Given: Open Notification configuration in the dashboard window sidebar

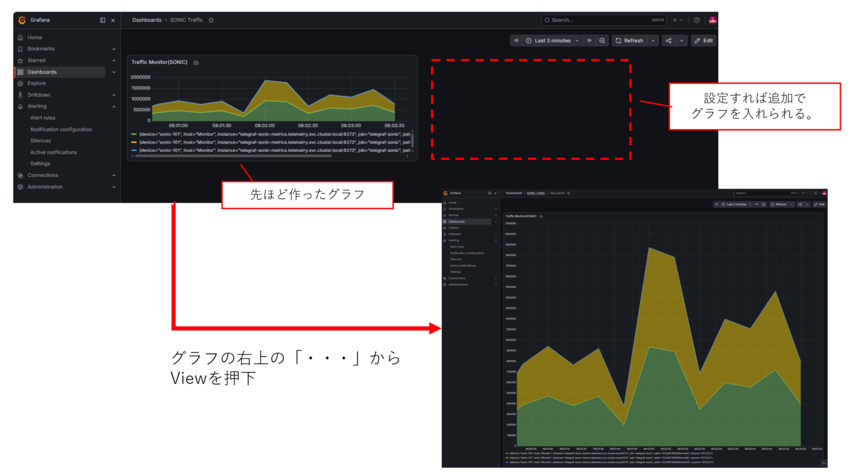Looking at the screenshot, I should point(61,130).
